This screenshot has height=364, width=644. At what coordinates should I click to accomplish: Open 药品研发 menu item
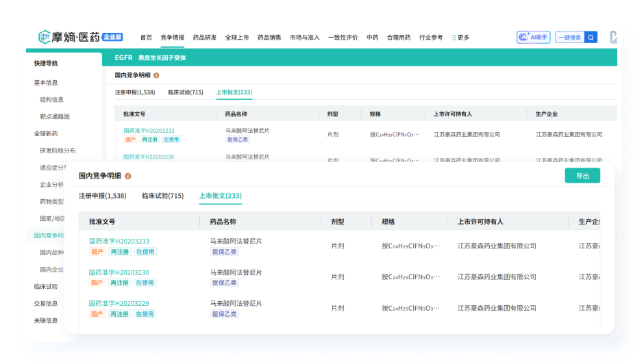tap(205, 38)
